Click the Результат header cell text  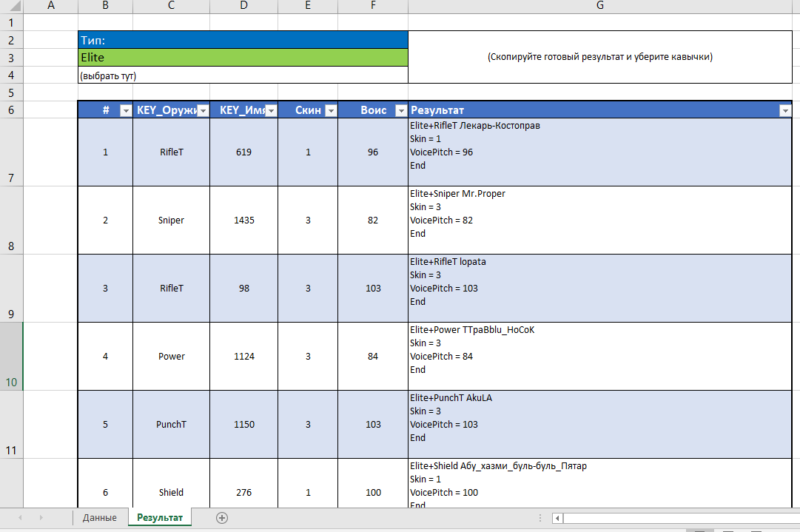(437, 110)
